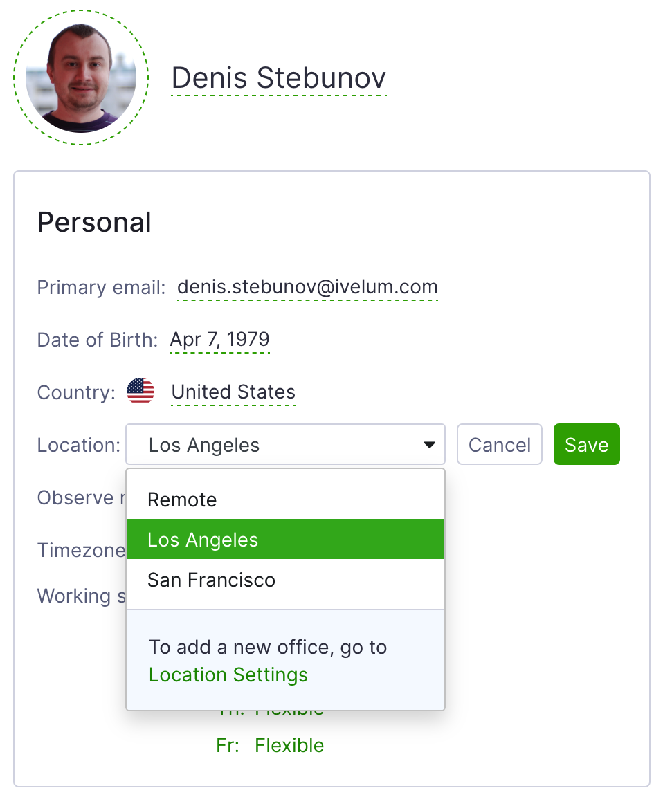Click the Personal section heading
Image resolution: width=672 pixels, height=806 pixels.
point(94,223)
